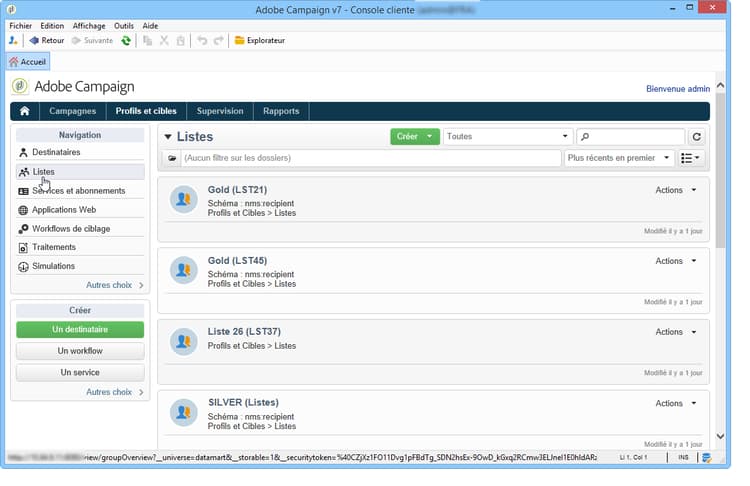
Task: Open the Explorateur toolbar button
Action: click(x=260, y=41)
